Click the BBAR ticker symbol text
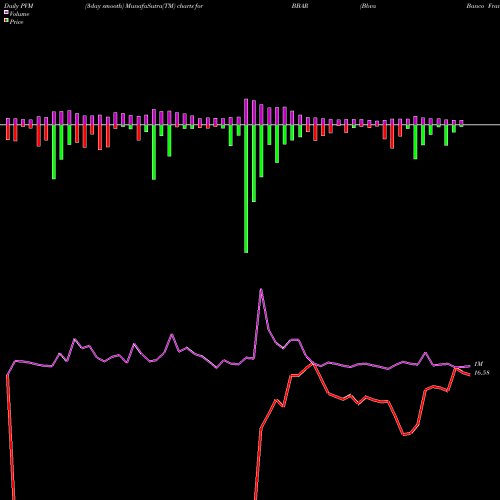This screenshot has height=500, width=500. click(300, 6)
